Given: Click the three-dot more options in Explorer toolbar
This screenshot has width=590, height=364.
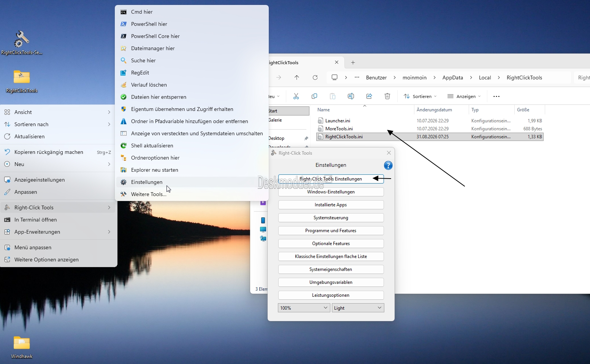Looking at the screenshot, I should 496,97.
